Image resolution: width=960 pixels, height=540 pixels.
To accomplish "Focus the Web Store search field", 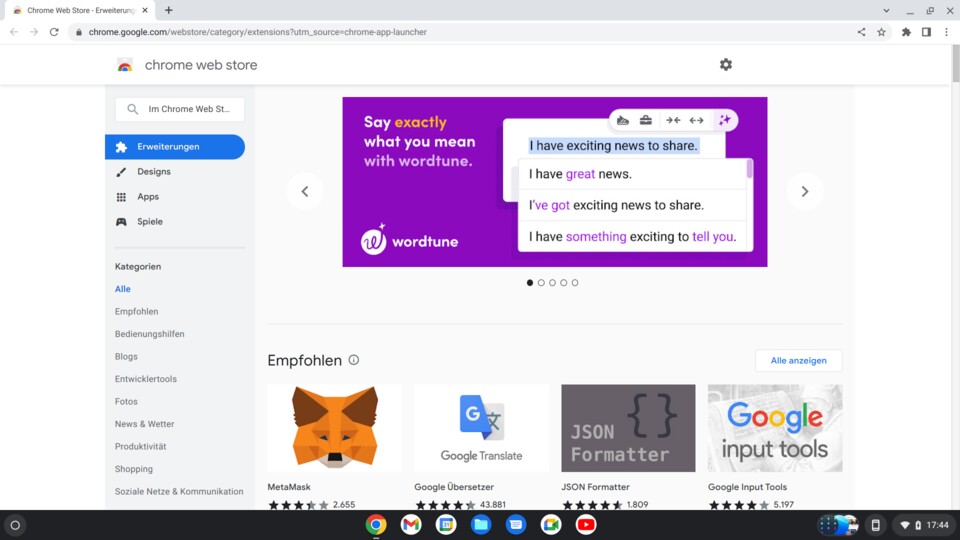I will pyautogui.click(x=179, y=109).
